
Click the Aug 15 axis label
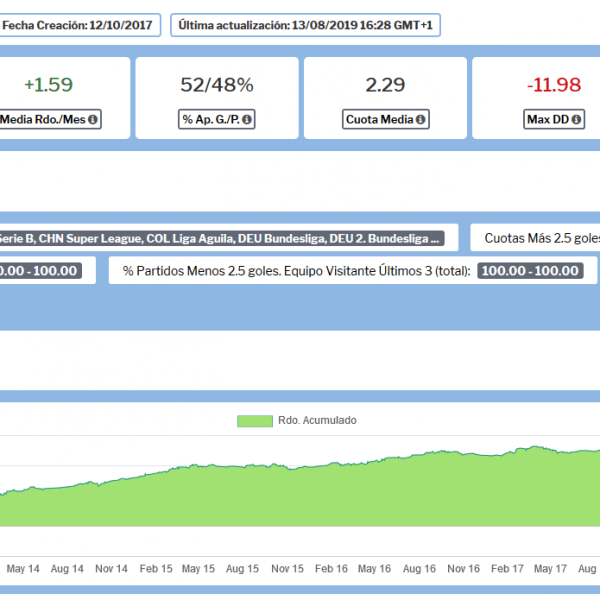242,569
